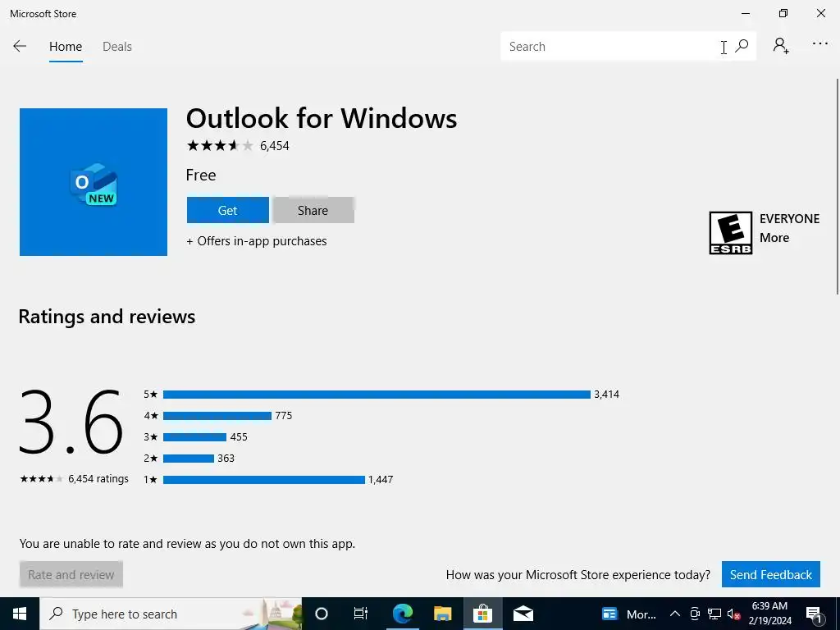This screenshot has height=630, width=840.
Task: Open Task View on the taskbar
Action: [361, 614]
